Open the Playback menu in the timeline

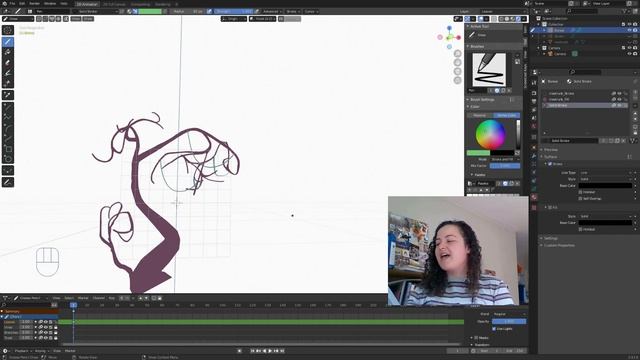pyautogui.click(x=23, y=351)
